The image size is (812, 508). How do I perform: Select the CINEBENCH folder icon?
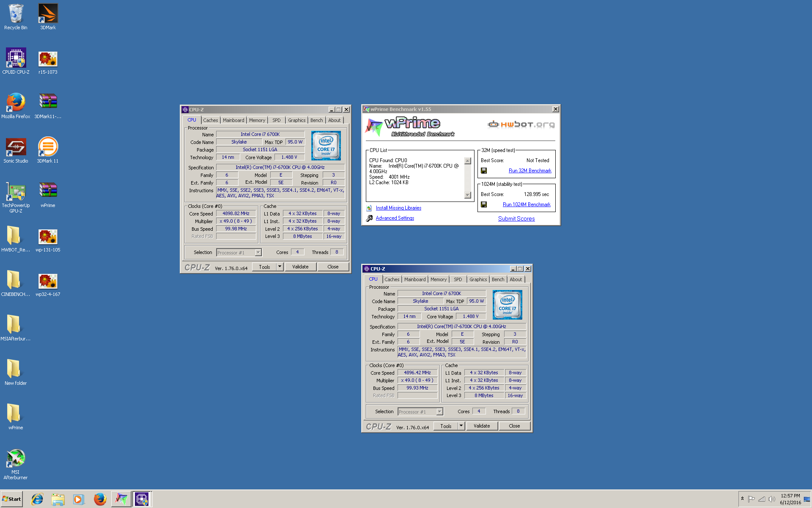tap(16, 284)
